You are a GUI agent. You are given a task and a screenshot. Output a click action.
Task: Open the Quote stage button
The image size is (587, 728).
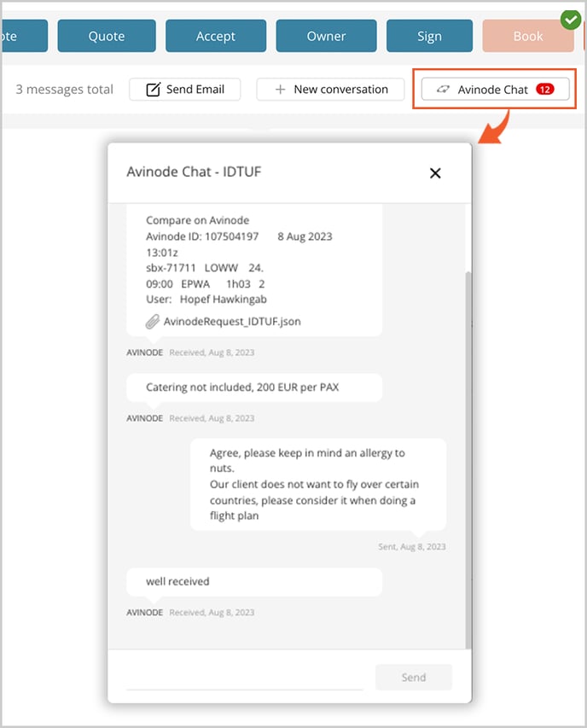107,36
